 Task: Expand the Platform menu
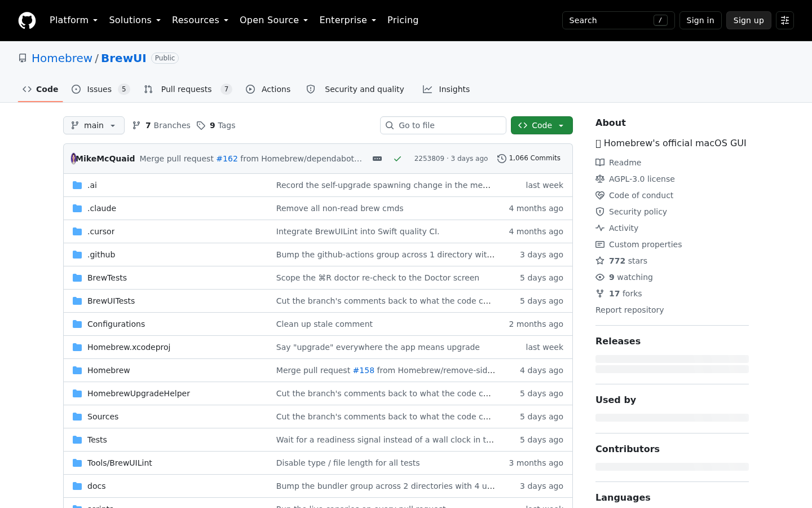73,20
